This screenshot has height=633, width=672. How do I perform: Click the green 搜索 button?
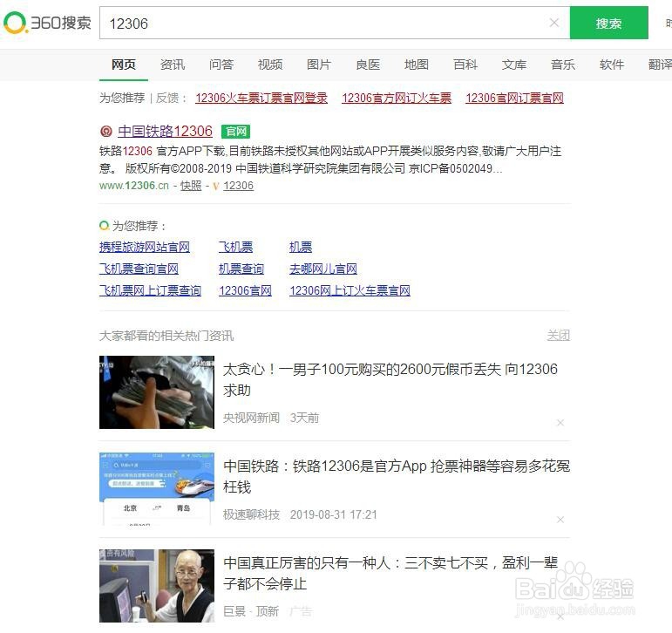608,24
